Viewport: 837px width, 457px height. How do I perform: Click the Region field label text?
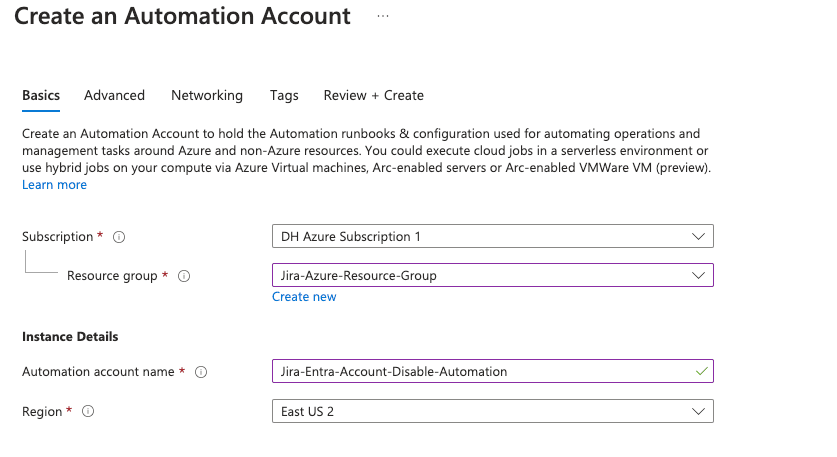click(42, 411)
